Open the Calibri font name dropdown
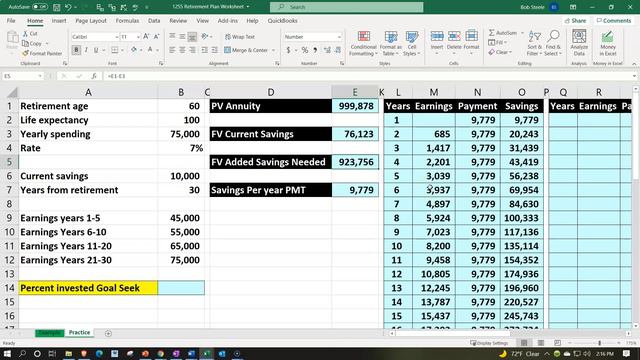Image resolution: width=640 pixels, height=360 pixels. 116,37
